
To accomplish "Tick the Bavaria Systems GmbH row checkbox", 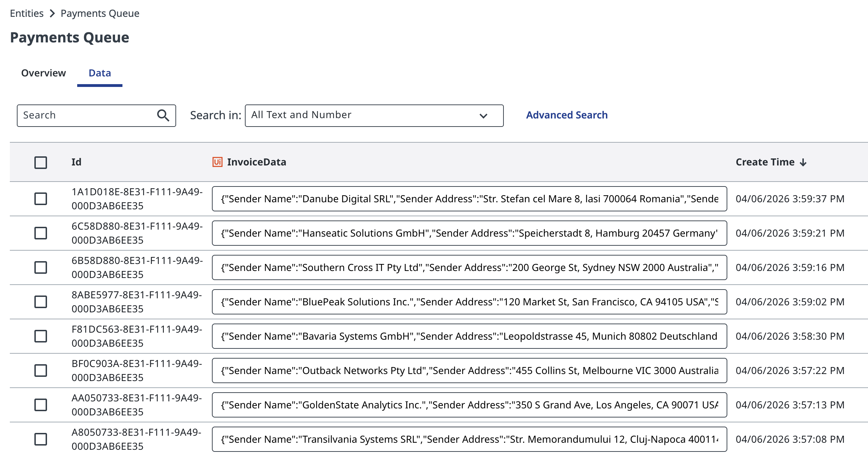I will [x=41, y=336].
